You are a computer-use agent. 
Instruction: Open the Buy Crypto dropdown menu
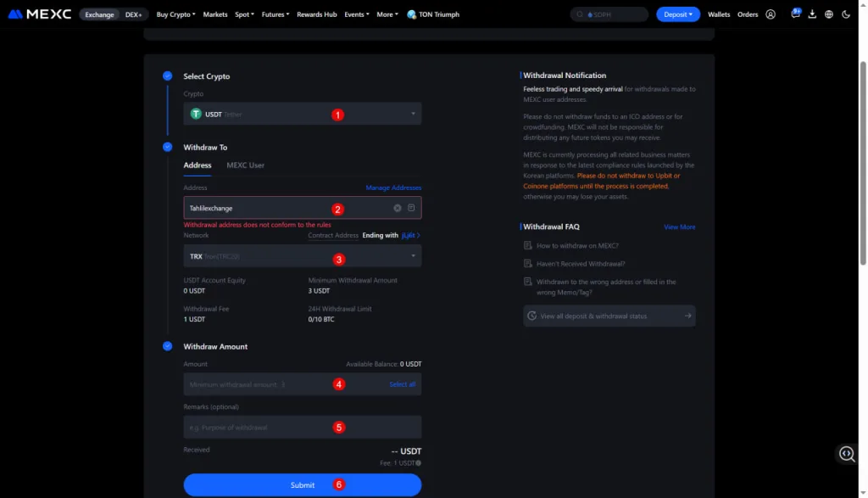pyautogui.click(x=175, y=14)
